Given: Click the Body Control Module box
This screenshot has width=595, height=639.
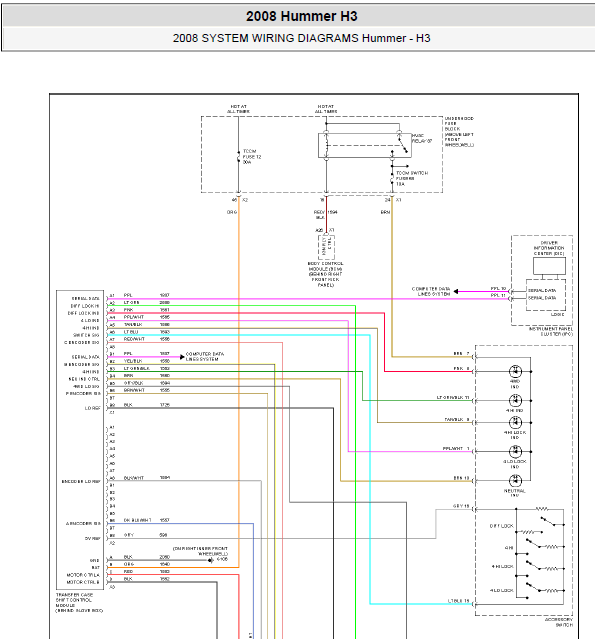Looking at the screenshot, I should point(326,247).
